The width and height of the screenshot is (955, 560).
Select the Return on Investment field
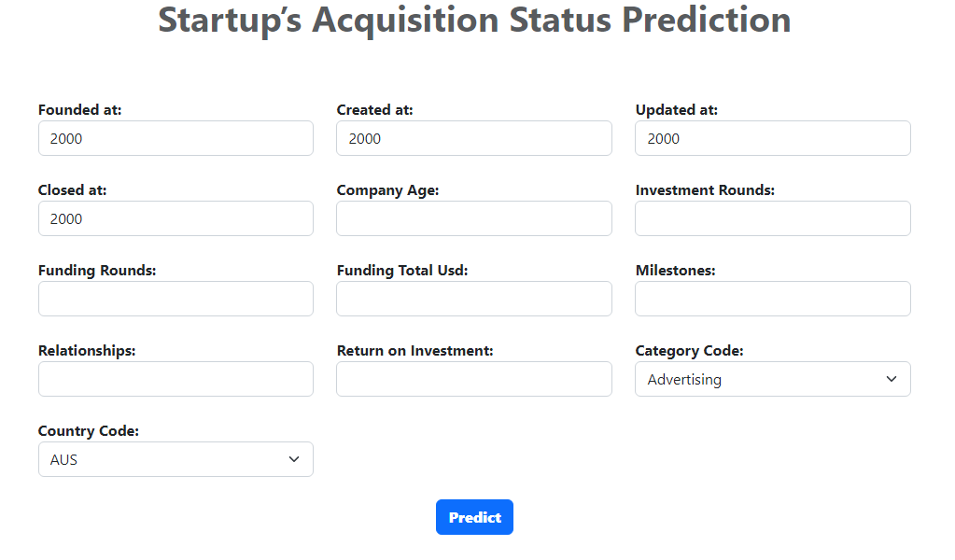474,379
